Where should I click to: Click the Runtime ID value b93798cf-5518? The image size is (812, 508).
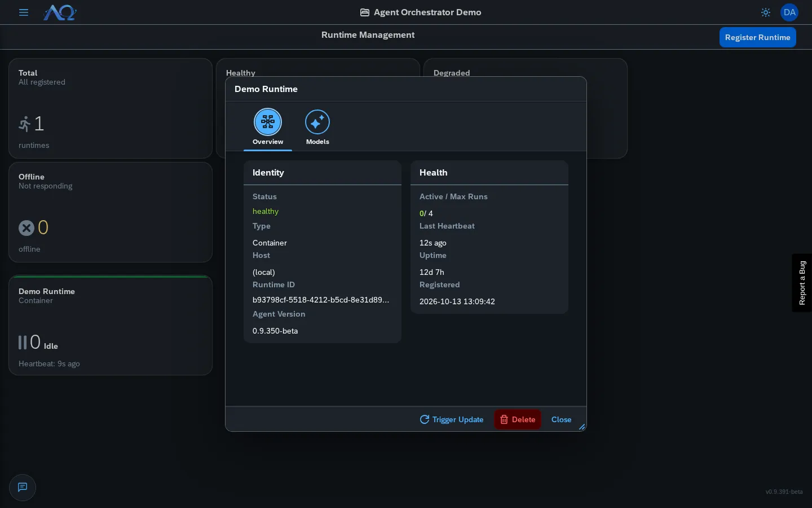pyautogui.click(x=321, y=300)
